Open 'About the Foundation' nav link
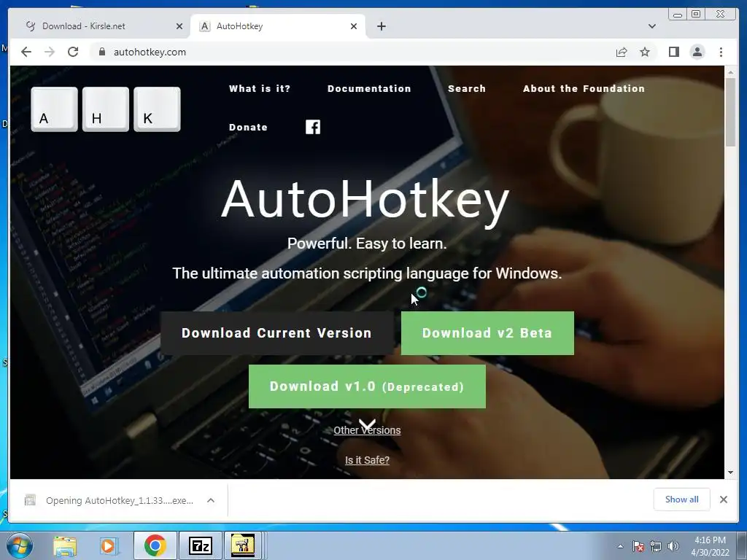Image resolution: width=747 pixels, height=560 pixels. coord(584,88)
